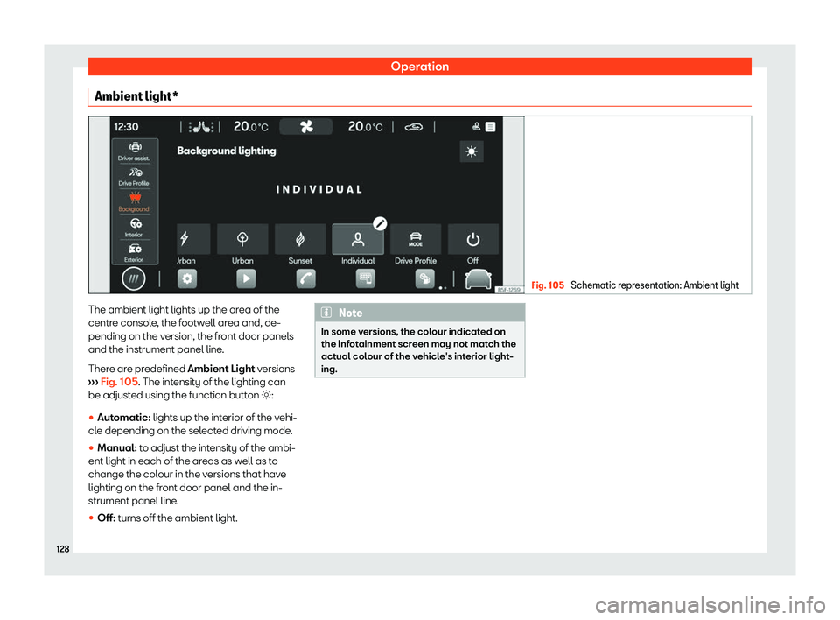Click the pencil edit icon on Individual

(x=379, y=223)
